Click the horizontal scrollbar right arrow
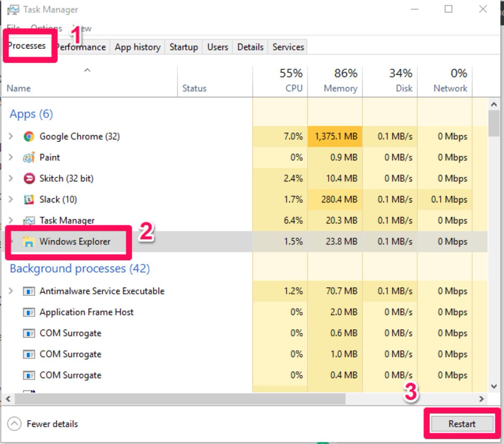 pos(481,399)
